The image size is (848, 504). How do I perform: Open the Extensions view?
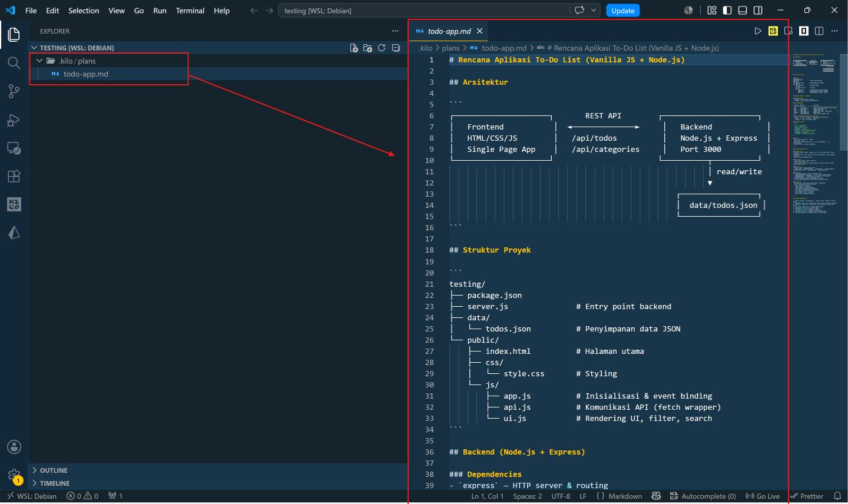14,176
